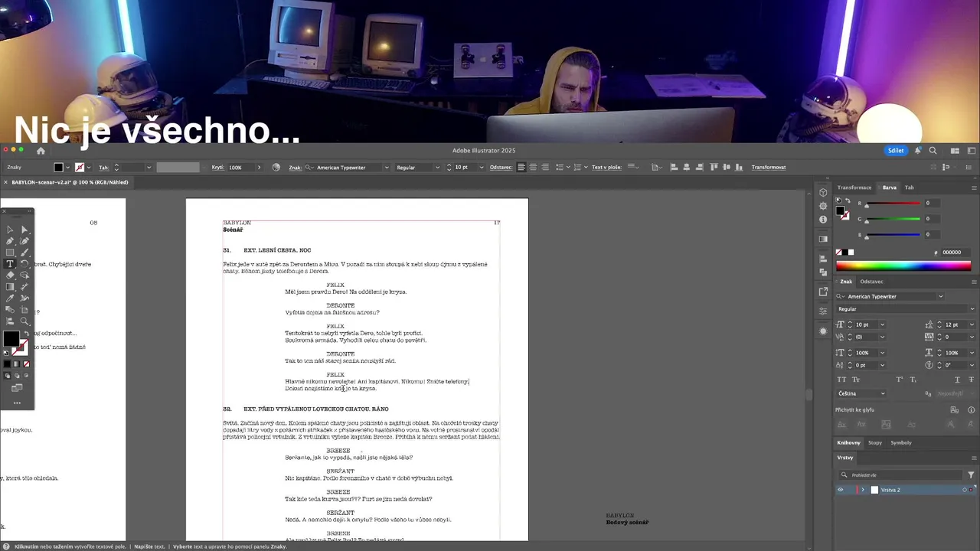Screen dimensions: 980x551
Task: Open the Align panel icon in dock
Action: [823, 258]
